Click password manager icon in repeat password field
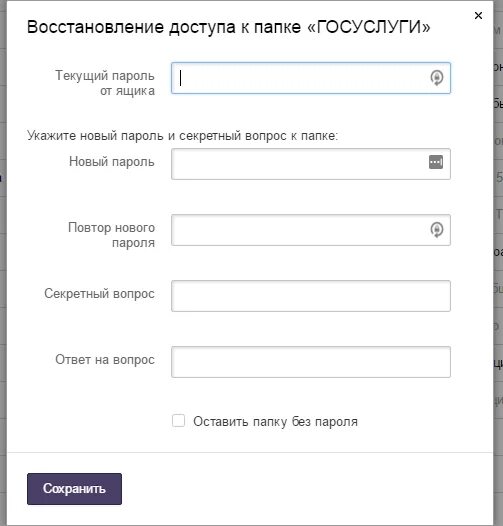Viewport: 503px width, 526px height. point(437,230)
